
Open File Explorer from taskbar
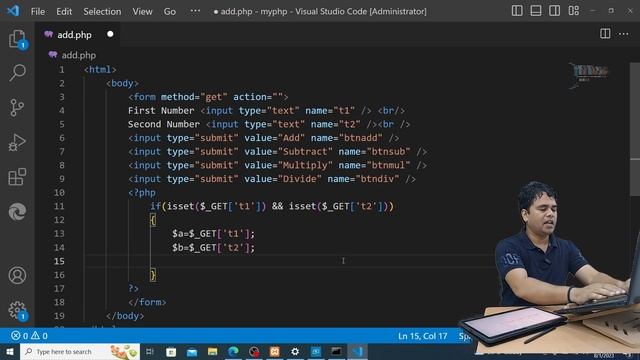point(213,351)
